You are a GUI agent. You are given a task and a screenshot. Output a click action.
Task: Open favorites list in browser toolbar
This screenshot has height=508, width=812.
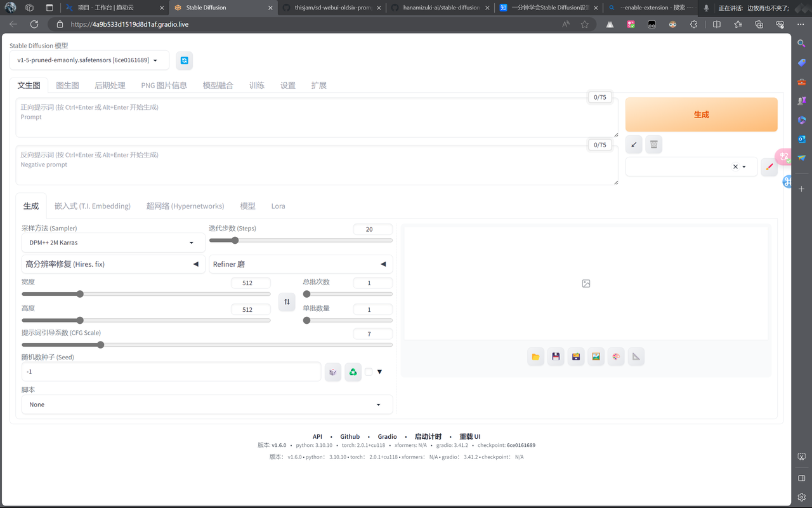click(x=738, y=24)
